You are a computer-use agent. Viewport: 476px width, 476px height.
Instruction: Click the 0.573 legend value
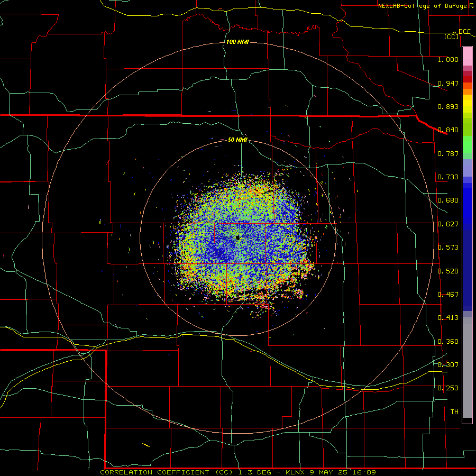click(x=448, y=247)
